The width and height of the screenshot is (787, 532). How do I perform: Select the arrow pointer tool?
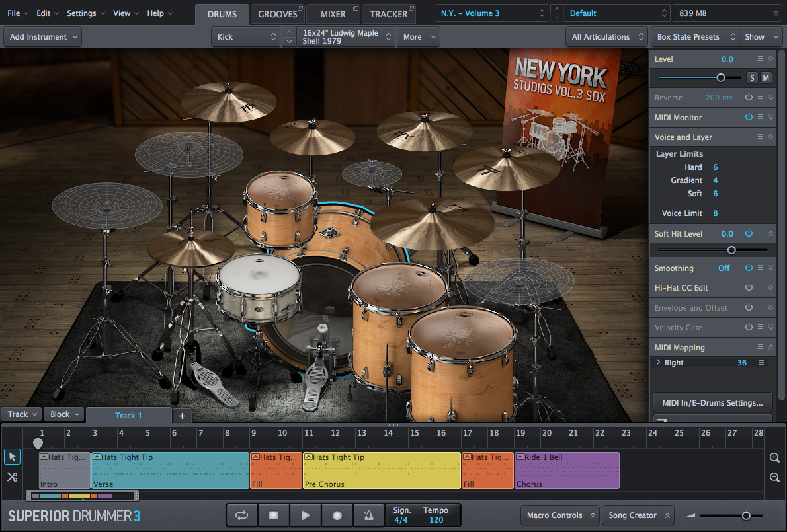click(x=13, y=457)
